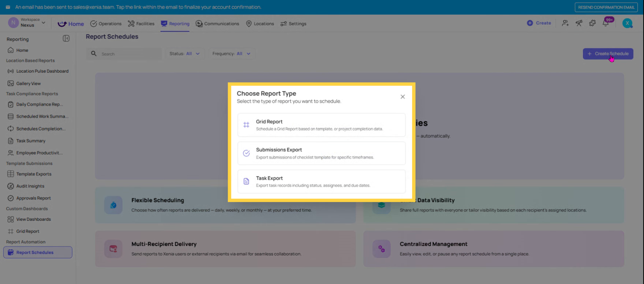Click the Flexible Scheduling card icon
Viewport: 644px width, 284px height.
(113, 205)
